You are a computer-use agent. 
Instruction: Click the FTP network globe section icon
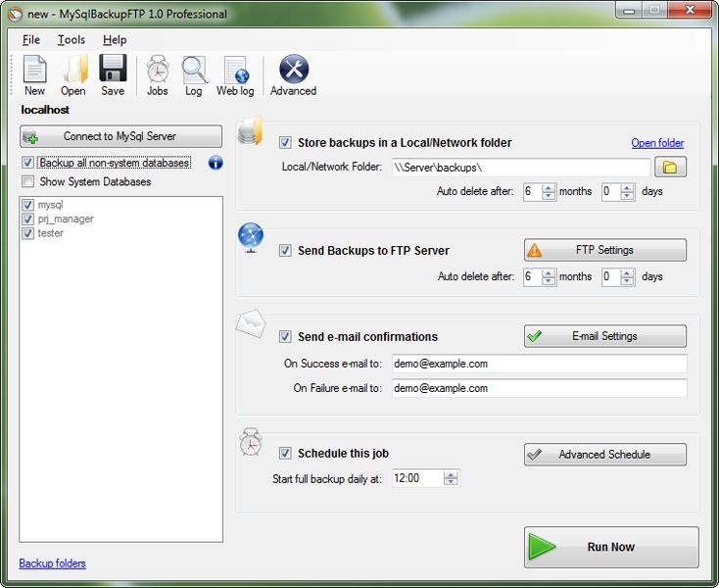click(251, 237)
